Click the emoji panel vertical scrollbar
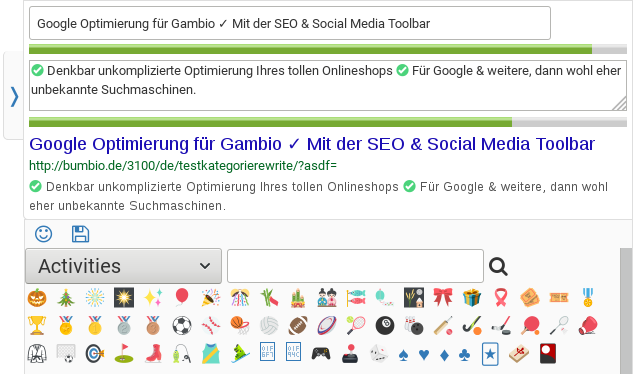The height and width of the screenshot is (374, 633). click(626, 311)
